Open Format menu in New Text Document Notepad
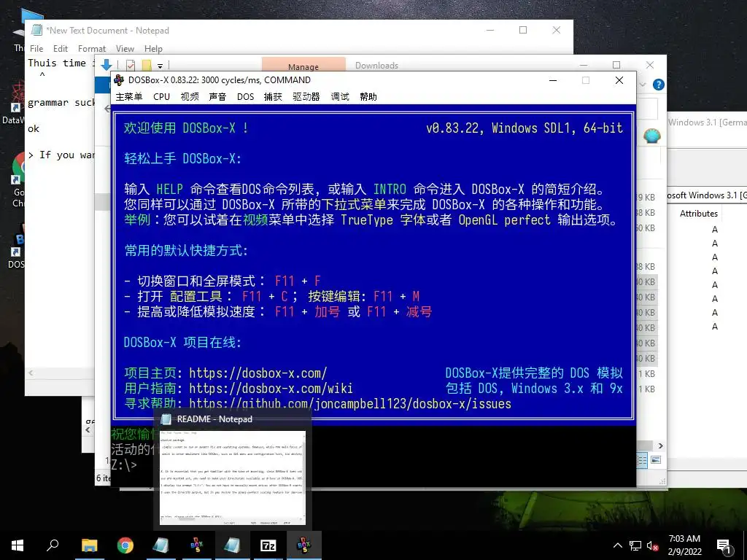The height and width of the screenshot is (560, 747). (91, 49)
